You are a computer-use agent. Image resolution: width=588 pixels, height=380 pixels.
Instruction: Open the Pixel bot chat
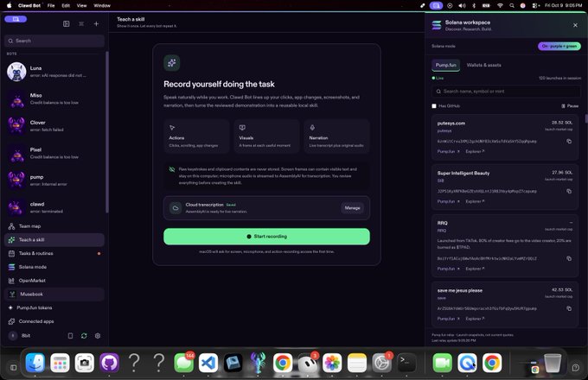tap(54, 153)
